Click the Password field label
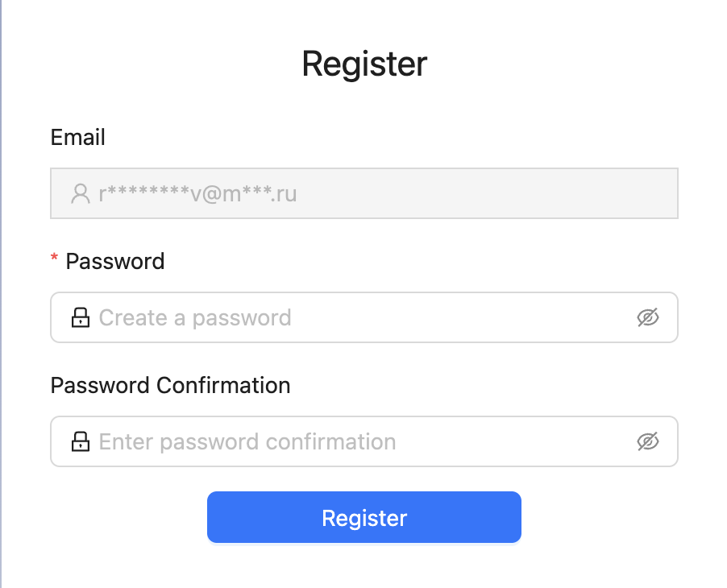 click(115, 261)
